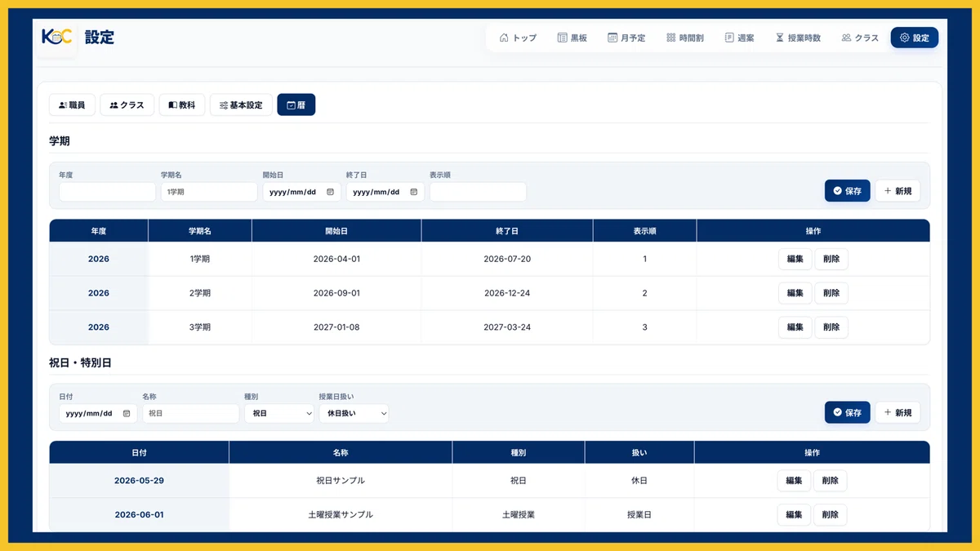
Task: Switch to the クラス settings tab
Action: pos(127,105)
